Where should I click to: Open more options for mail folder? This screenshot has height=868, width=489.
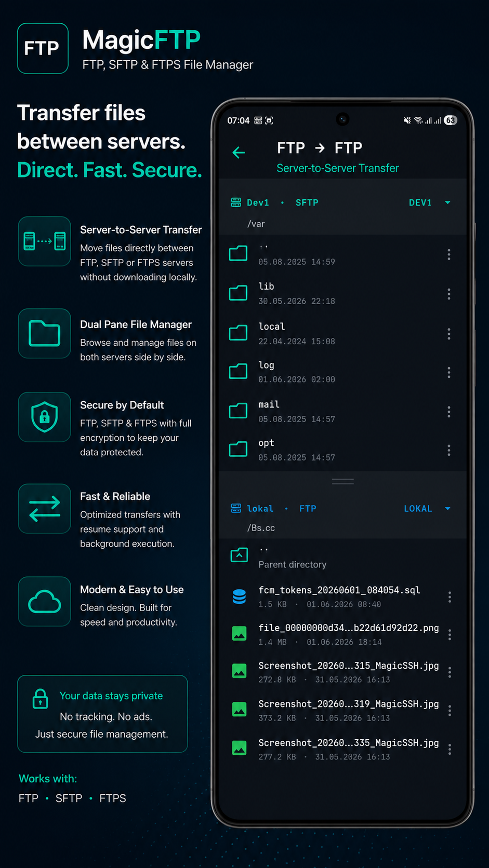point(449,412)
